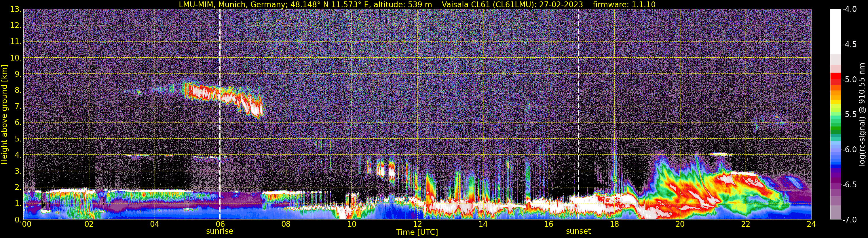Image resolution: width=868 pixels, height=238 pixels.
Task: Click the time axis tick "16"
Action: pyautogui.click(x=548, y=224)
